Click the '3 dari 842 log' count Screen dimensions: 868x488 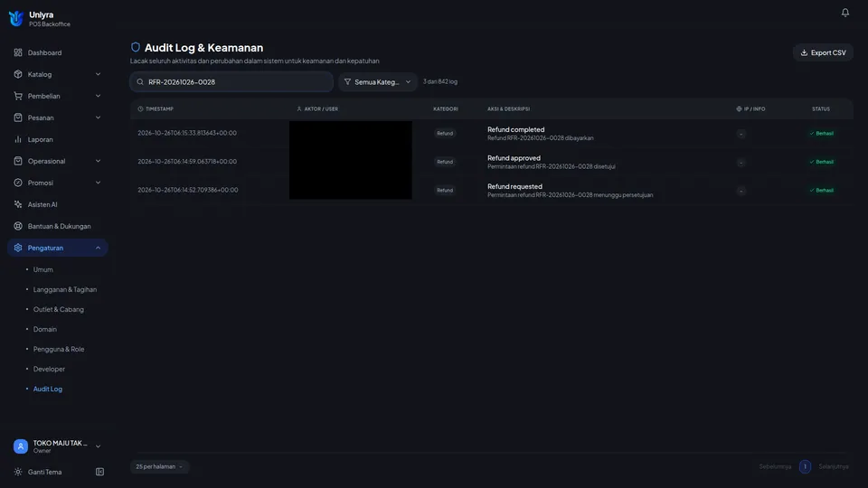coord(440,81)
